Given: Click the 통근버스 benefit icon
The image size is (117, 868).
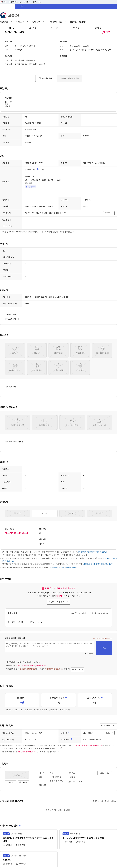Looking at the screenshot, I should pyautogui.click(x=15, y=350).
